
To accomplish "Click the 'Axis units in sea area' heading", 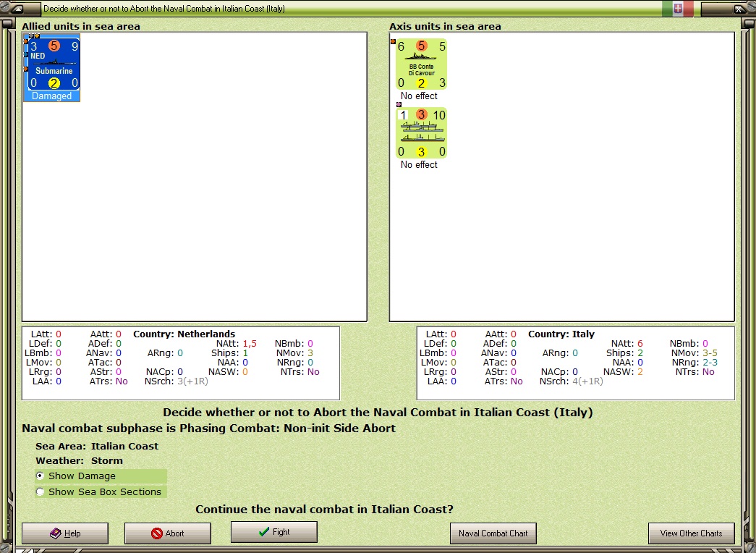I will tap(445, 27).
